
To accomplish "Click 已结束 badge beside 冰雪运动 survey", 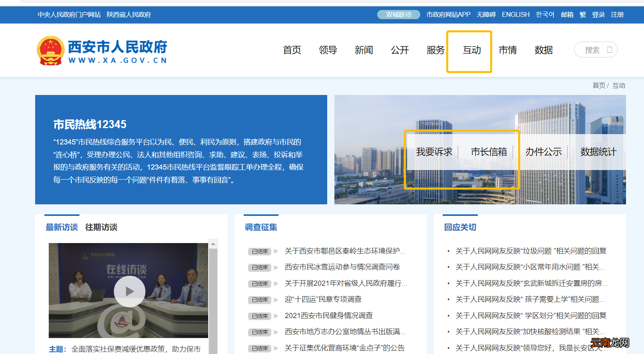I will (260, 267).
